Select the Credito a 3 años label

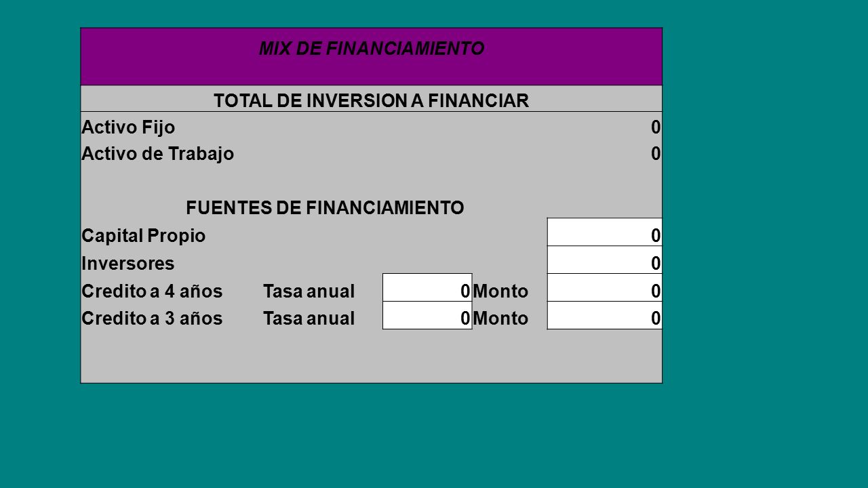(152, 318)
